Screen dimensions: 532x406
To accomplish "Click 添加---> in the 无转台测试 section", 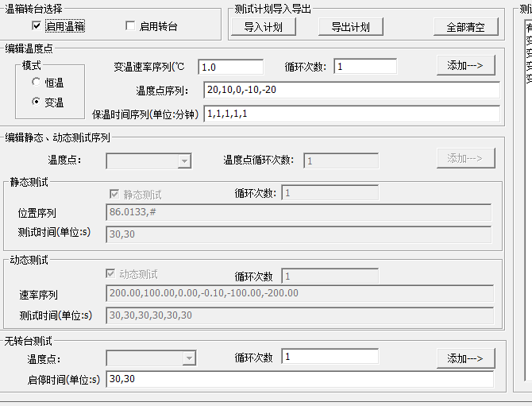I will pyautogui.click(x=466, y=358).
